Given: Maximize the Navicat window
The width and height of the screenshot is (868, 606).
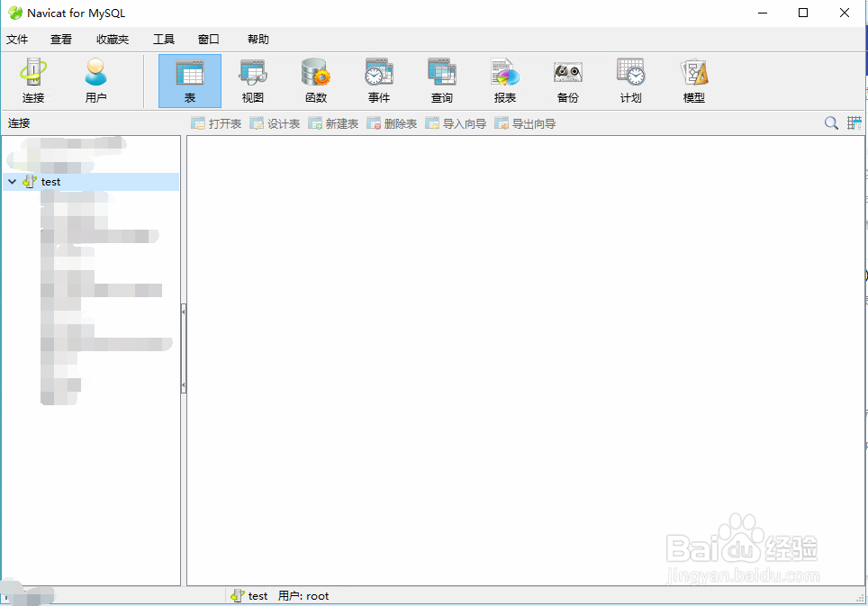Looking at the screenshot, I should pyautogui.click(x=803, y=13).
